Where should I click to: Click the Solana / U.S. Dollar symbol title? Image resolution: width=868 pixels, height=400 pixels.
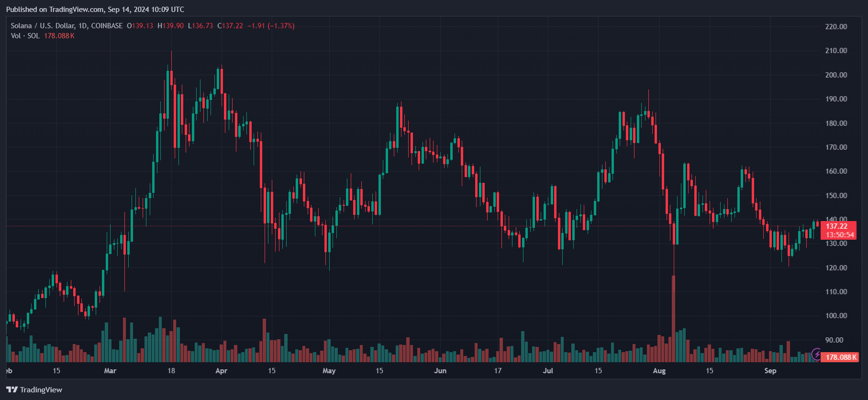[x=67, y=26]
